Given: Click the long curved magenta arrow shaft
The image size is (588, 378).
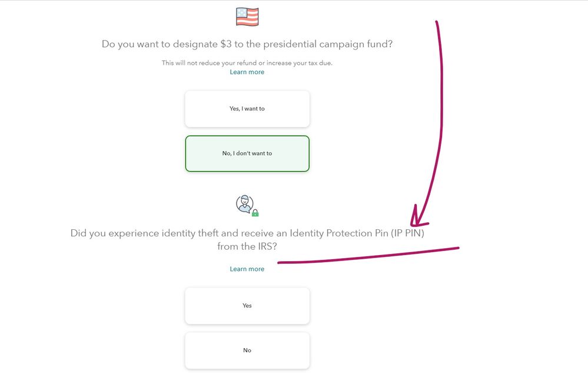Looking at the screenshot, I should point(440,120).
